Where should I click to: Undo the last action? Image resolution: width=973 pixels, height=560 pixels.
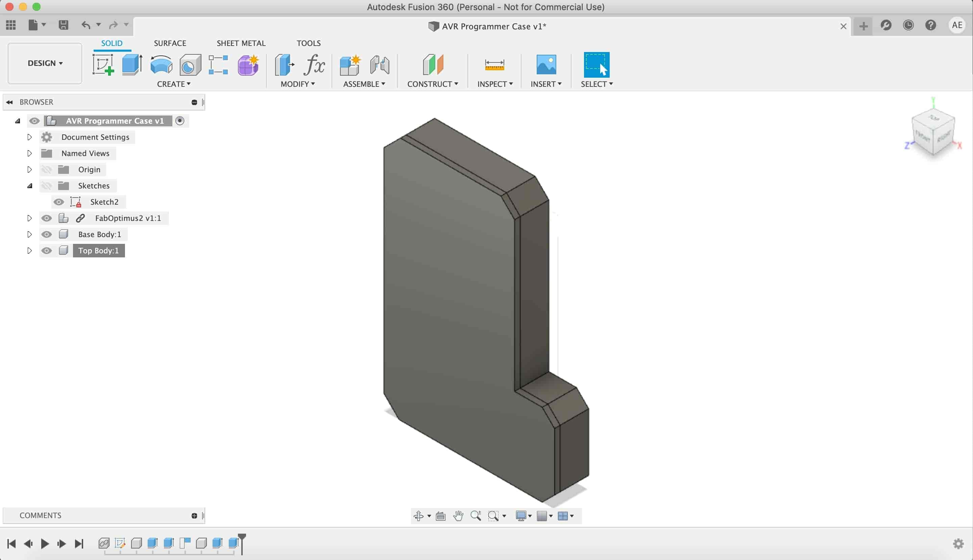[86, 25]
